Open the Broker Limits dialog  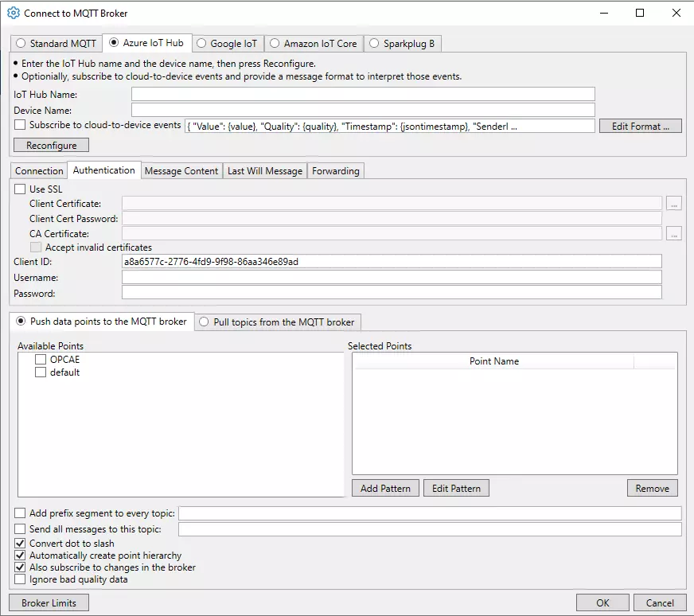tap(49, 602)
